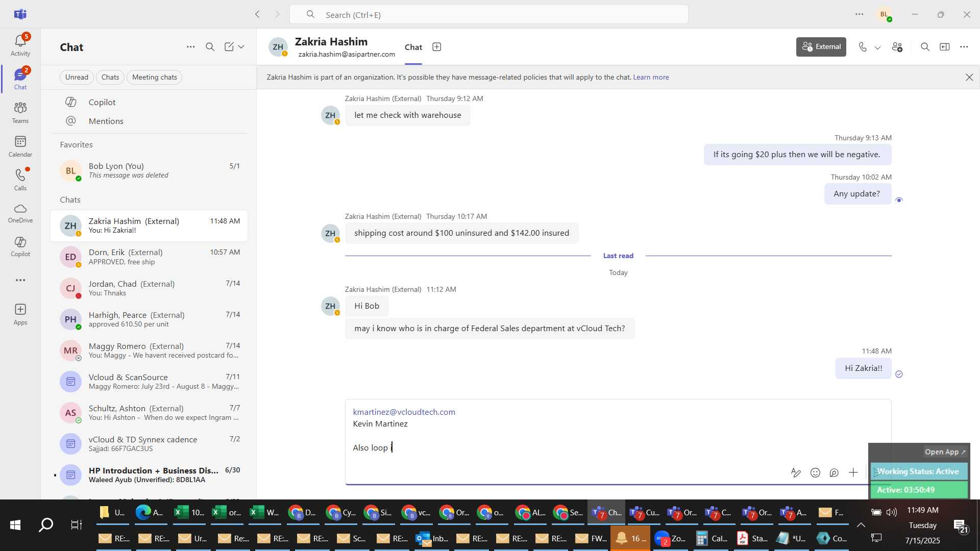The height and width of the screenshot is (551, 980).
Task: Open chat with Maggy Romero
Action: [149, 350]
